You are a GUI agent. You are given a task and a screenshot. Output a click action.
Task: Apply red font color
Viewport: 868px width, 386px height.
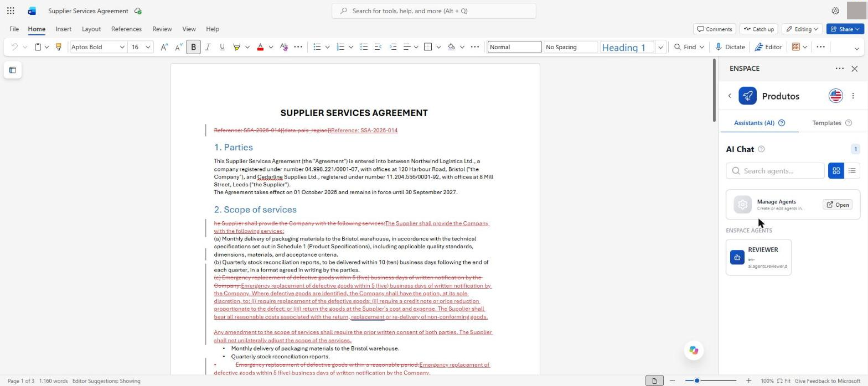260,47
